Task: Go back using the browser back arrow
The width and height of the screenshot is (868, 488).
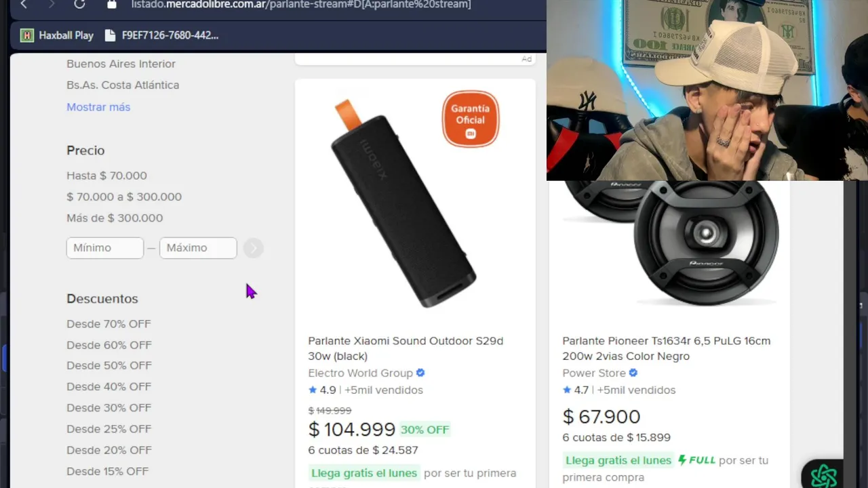Action: 24,4
